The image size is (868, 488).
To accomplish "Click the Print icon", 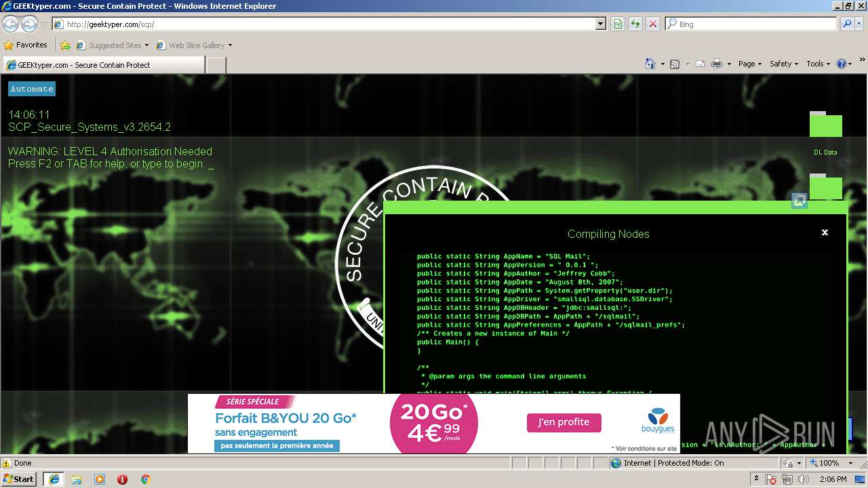I will (717, 64).
